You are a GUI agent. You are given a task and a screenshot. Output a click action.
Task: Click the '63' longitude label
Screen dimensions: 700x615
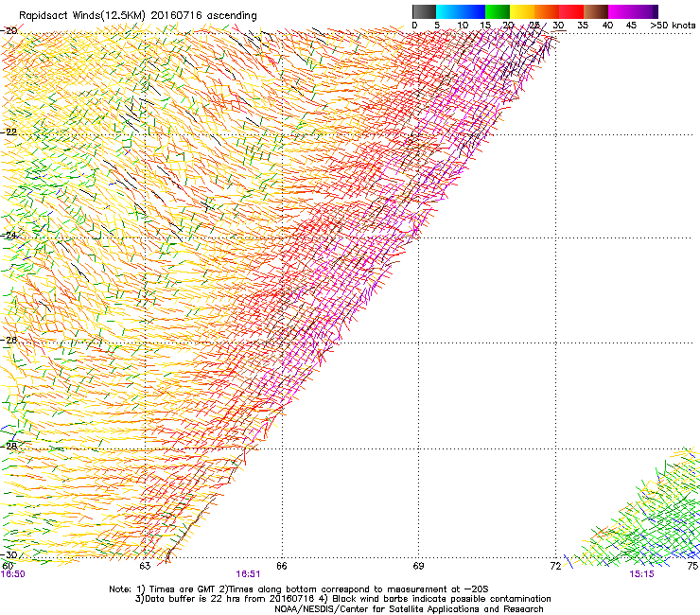pos(145,567)
